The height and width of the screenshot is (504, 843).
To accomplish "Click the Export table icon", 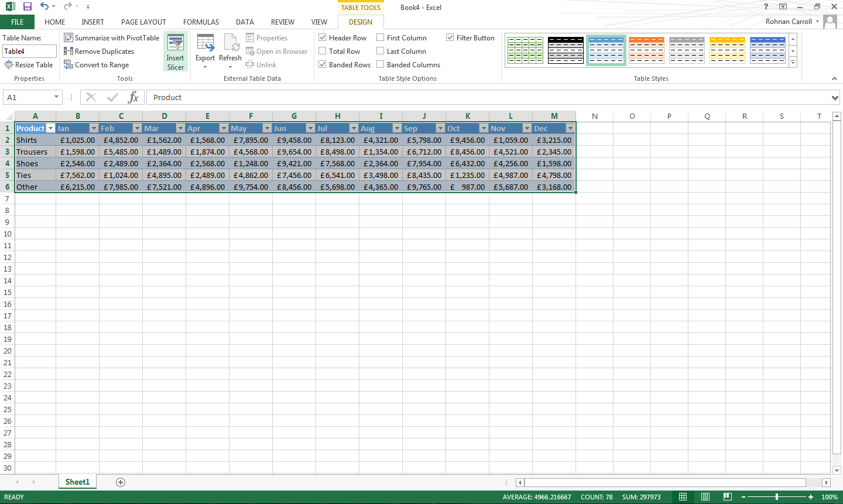I will coord(205,44).
